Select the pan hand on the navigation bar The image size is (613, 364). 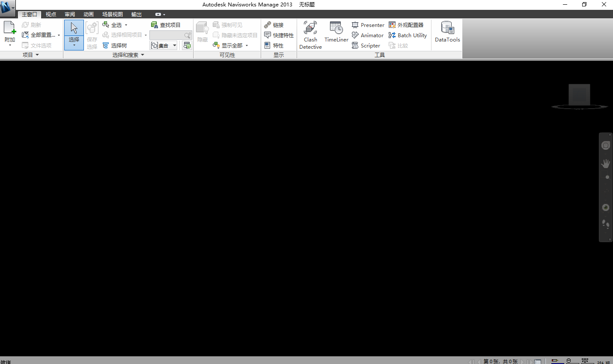(x=605, y=163)
